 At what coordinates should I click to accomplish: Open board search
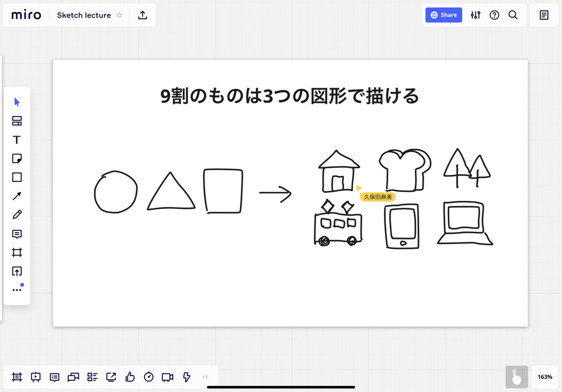point(513,15)
